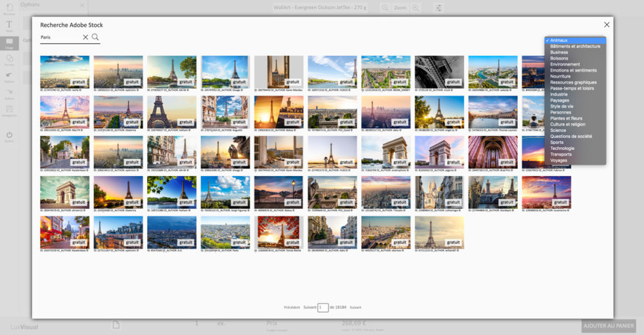Open the sliders settings icon in top toolbar
Screen dimensions: 644x335
click(439, 8)
